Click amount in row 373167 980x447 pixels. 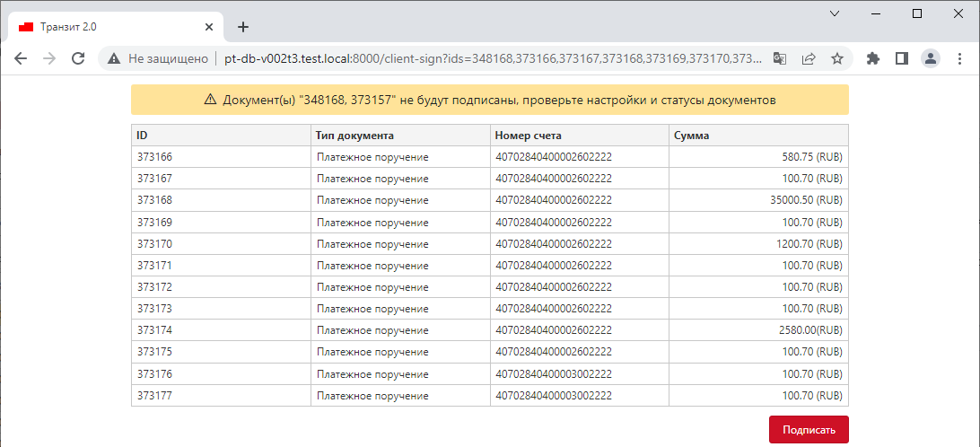(x=758, y=179)
